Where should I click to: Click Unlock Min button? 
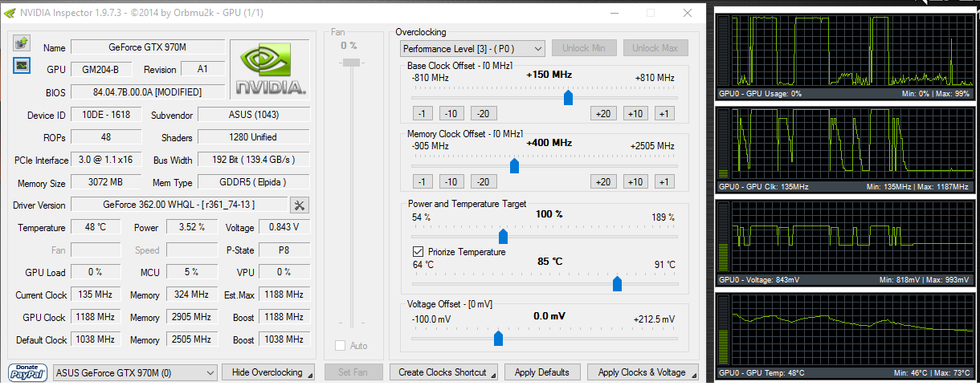coord(584,49)
